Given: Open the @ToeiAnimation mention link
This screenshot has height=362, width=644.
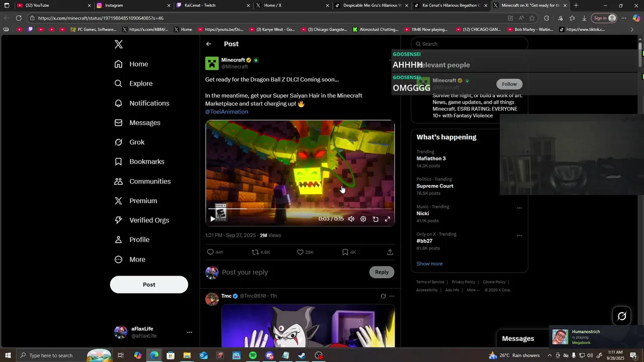Looking at the screenshot, I should point(226,112).
